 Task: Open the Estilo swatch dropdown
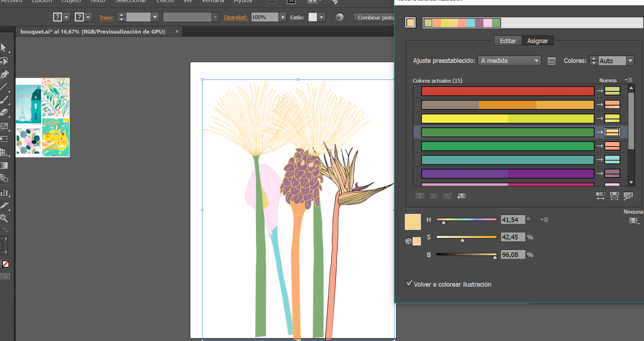[321, 17]
